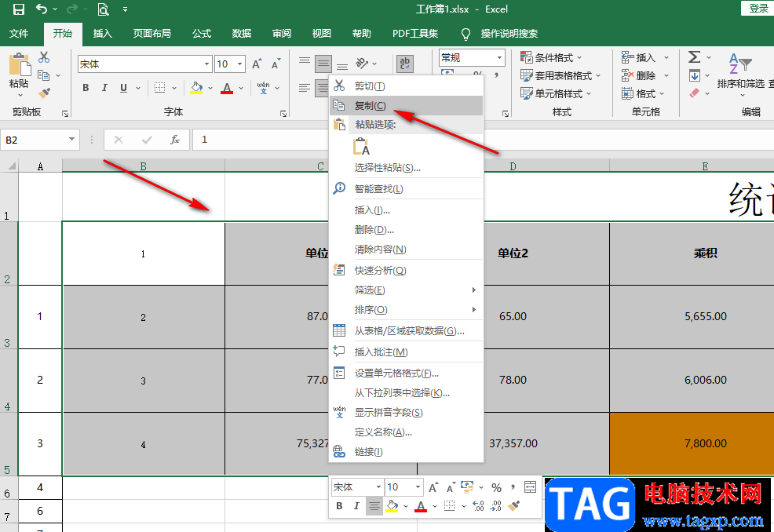Open the PDF工具集 tab
This screenshot has height=532, width=774.
(x=415, y=34)
